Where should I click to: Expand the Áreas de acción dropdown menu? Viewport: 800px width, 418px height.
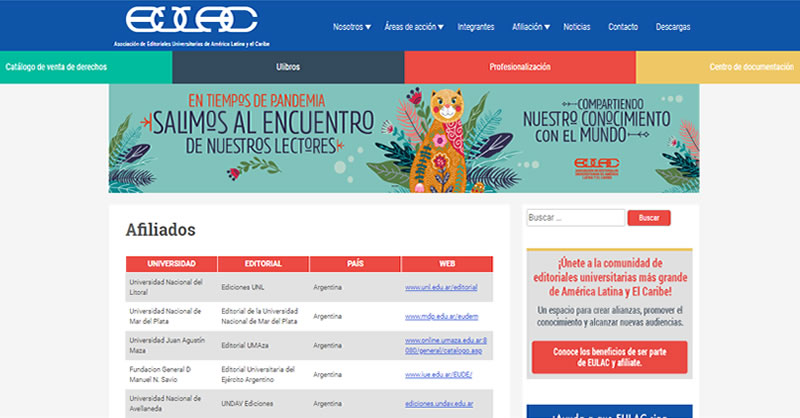pyautogui.click(x=414, y=27)
